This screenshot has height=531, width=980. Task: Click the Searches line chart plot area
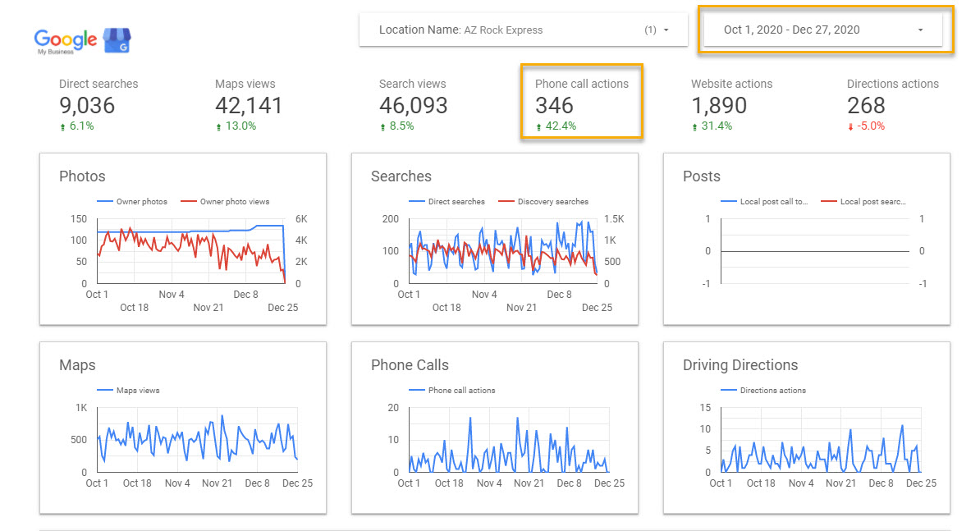(503, 251)
